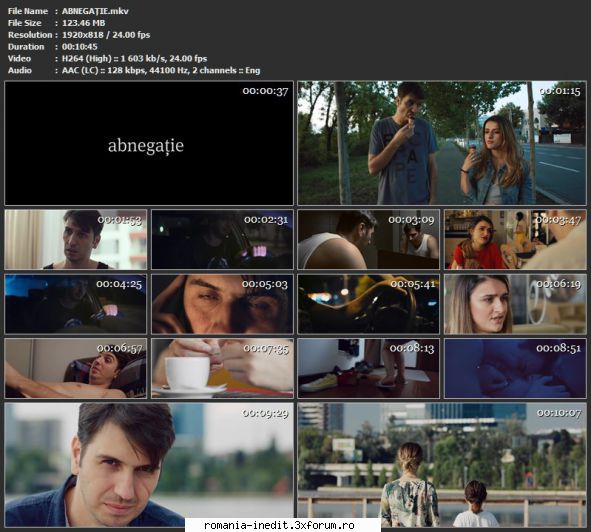Click the duration 00:10:45 value
This screenshot has height=532, width=591.
click(x=80, y=47)
